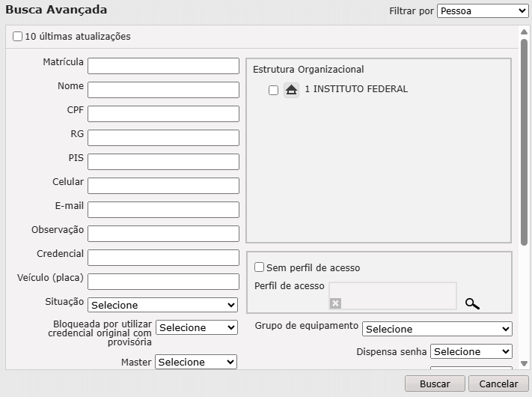Click the Perfil de acesso field
The width and height of the screenshot is (532, 397).
(x=393, y=295)
